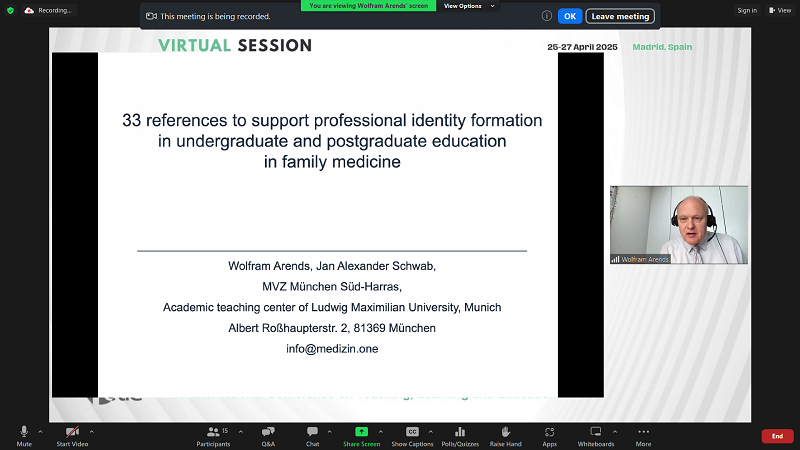Click the Leave meeting button

tap(620, 16)
